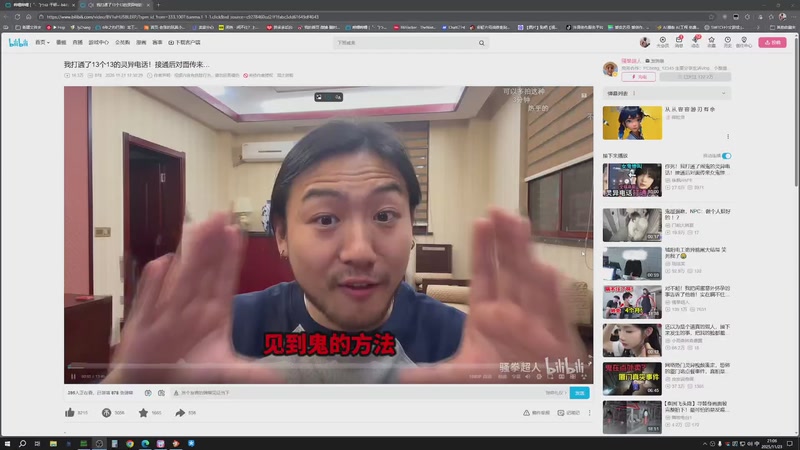Click the browser address bar URL
Viewport: 800px width, 450px height.
tap(183, 17)
